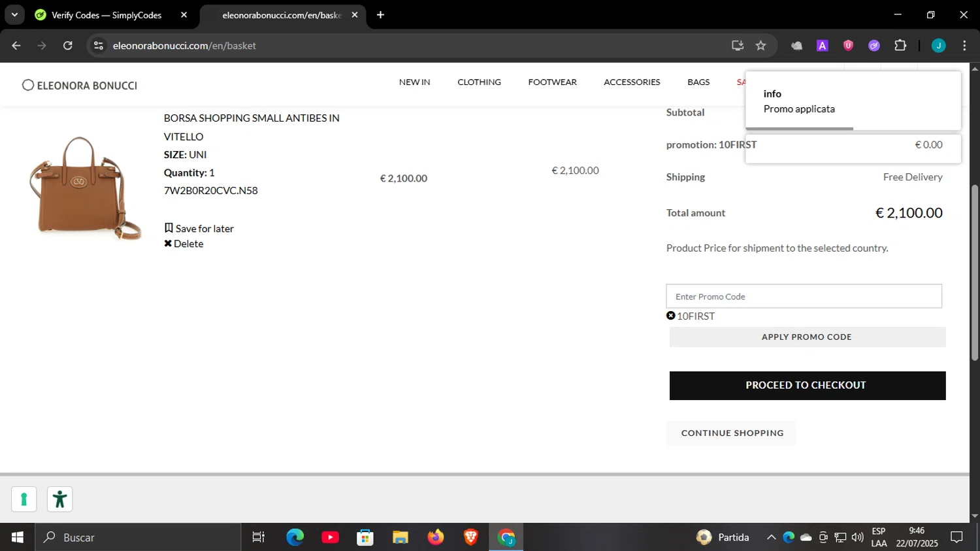View site information icon in address bar
This screenshot has width=980, height=551.
tap(99, 46)
